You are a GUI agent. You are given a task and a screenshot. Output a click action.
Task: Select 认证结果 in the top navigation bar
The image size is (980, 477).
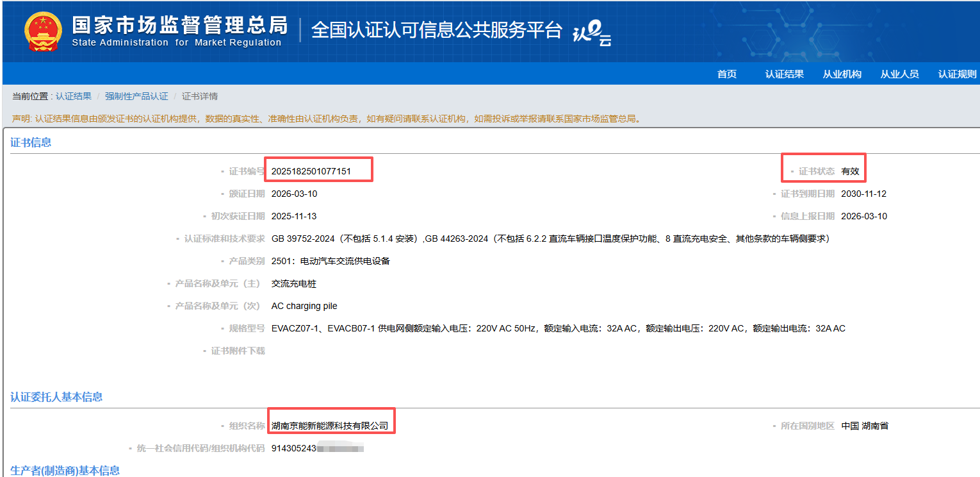click(784, 74)
